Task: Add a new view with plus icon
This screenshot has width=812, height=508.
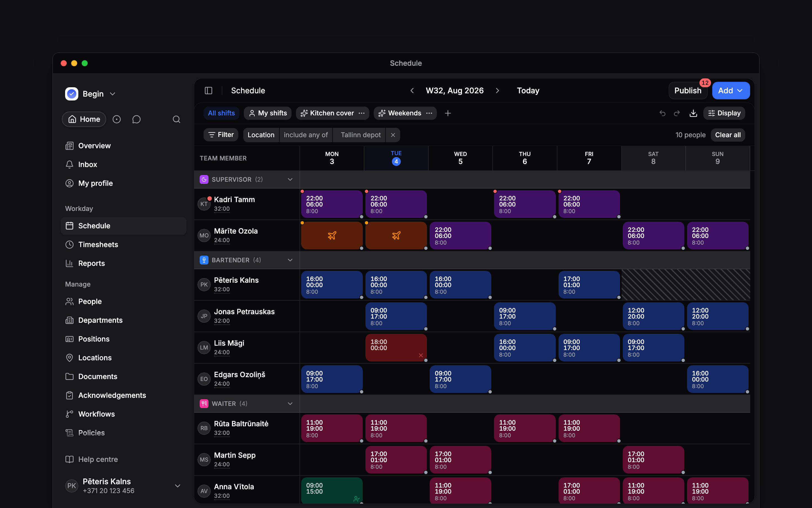Action: coord(448,113)
